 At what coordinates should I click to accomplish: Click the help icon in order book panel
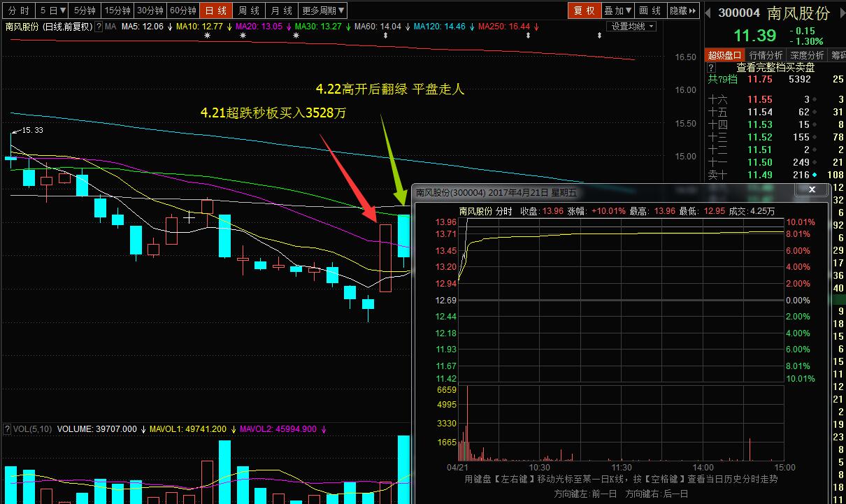coord(712,68)
